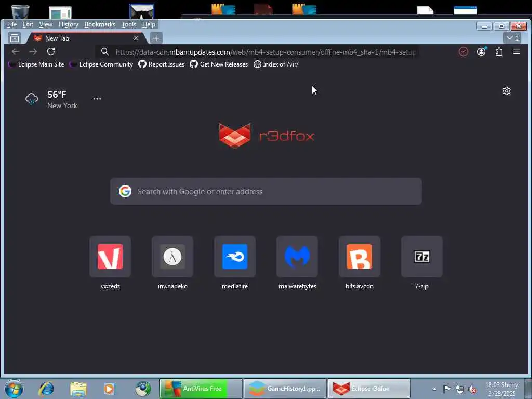Screen dimensions: 532x399
Task: Open Eclipse Main Site bookmark
Action: pyautogui.click(x=36, y=64)
